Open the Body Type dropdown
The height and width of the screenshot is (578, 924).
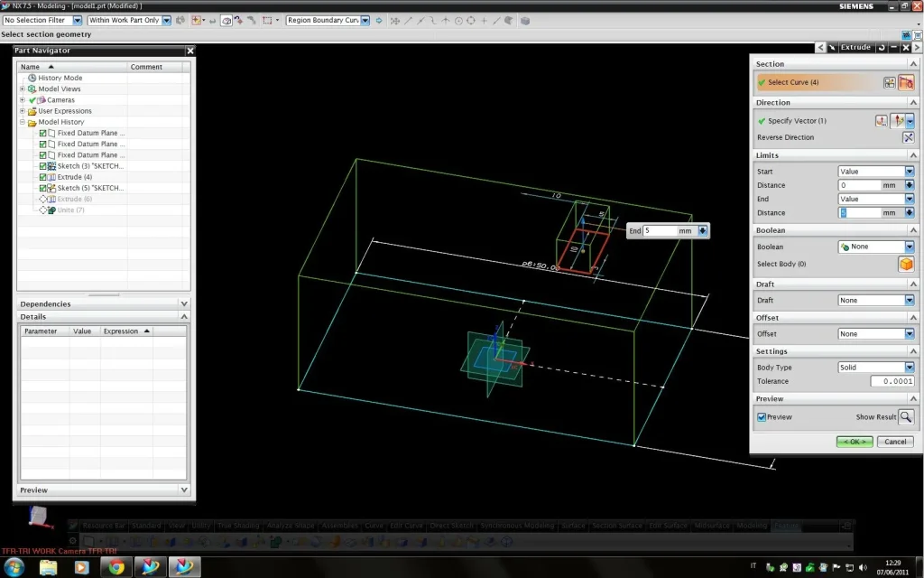pos(910,368)
